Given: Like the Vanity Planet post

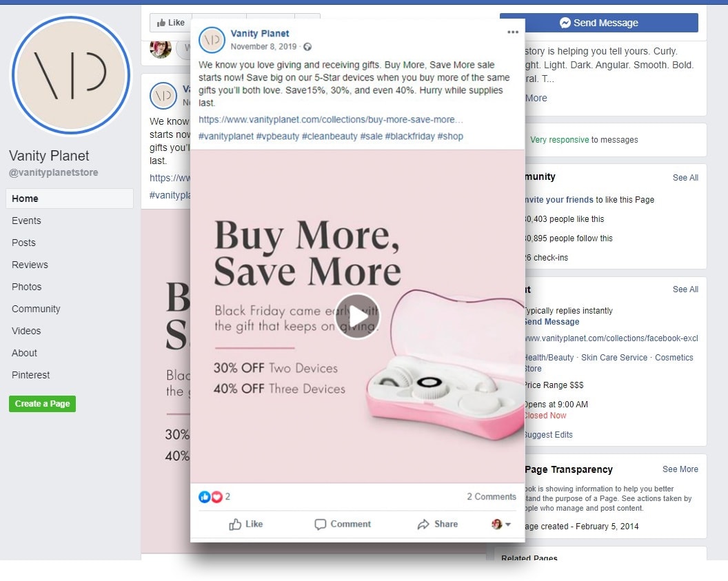Looking at the screenshot, I should click(245, 524).
